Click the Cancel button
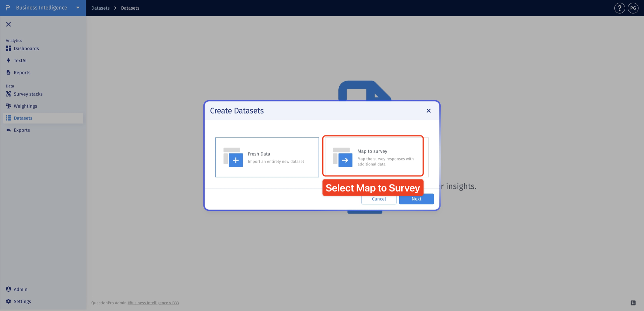Screen dimensions: 644x311 pos(379,199)
